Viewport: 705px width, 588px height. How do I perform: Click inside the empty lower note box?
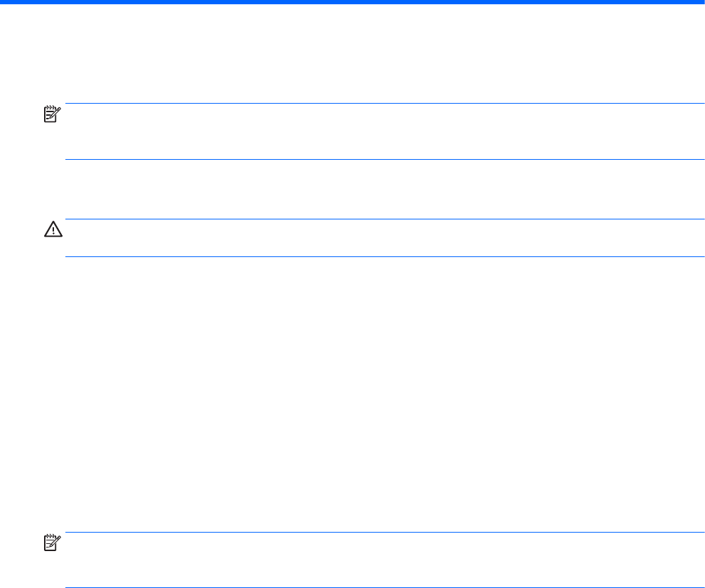click(384, 560)
